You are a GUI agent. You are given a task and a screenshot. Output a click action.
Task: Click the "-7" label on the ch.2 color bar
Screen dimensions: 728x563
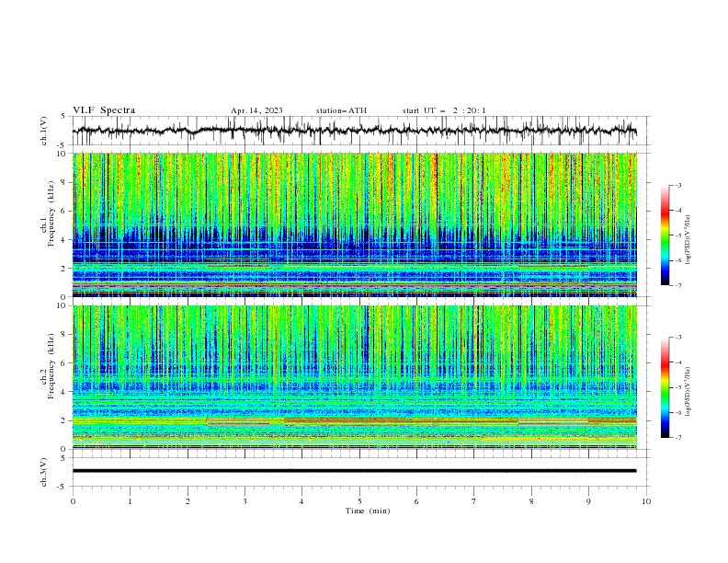[x=677, y=438]
